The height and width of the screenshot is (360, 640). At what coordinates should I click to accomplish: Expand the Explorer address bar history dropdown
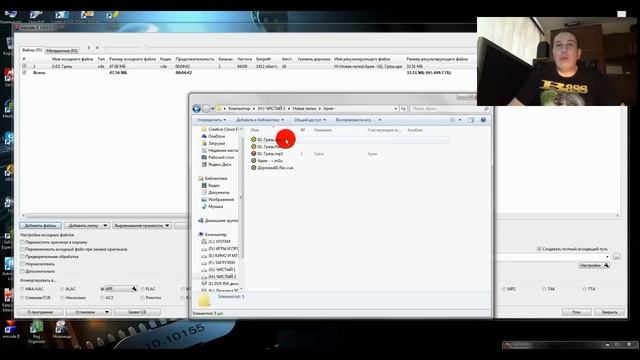pos(396,109)
